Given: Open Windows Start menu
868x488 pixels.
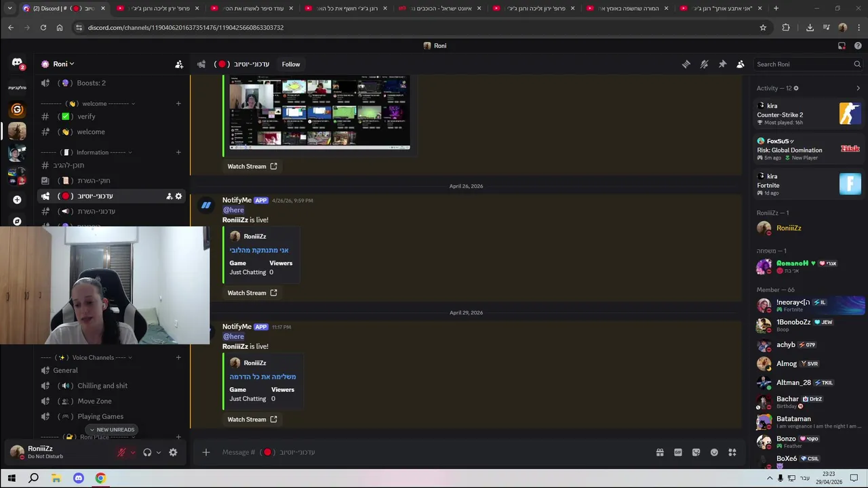Looking at the screenshot, I should (12, 479).
